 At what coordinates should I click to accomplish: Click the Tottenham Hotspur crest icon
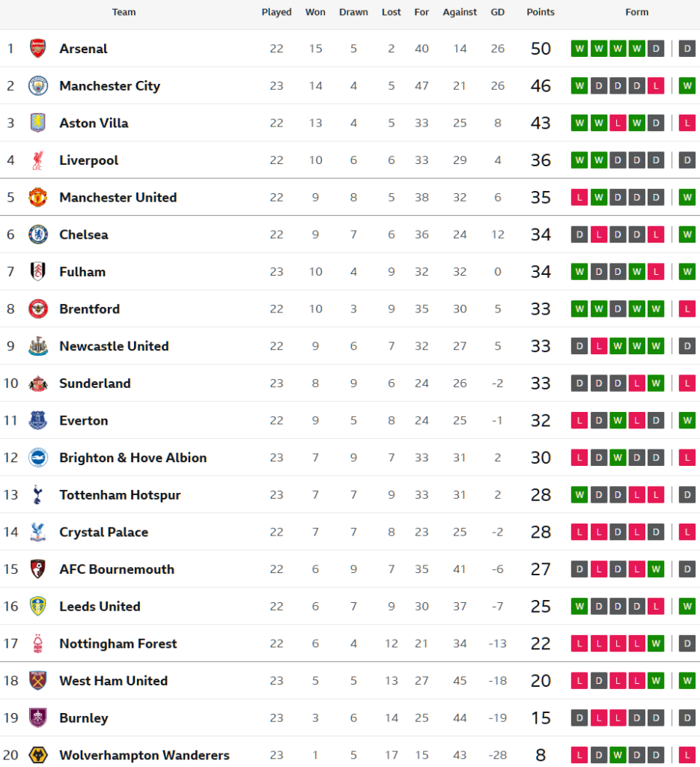37,495
